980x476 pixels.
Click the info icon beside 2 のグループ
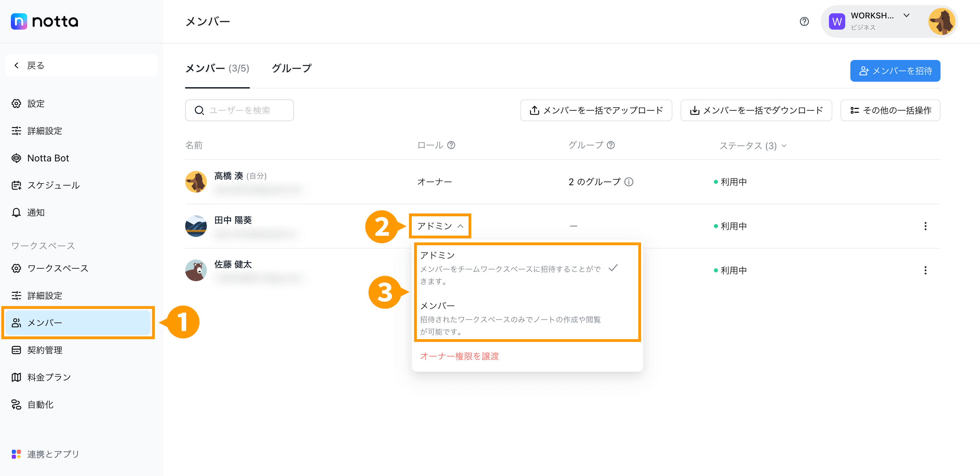pos(628,181)
